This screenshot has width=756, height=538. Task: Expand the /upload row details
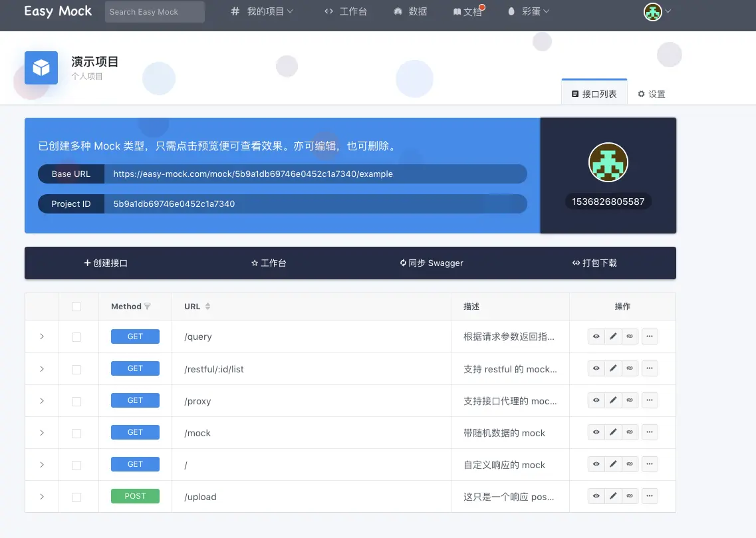pyautogui.click(x=42, y=497)
